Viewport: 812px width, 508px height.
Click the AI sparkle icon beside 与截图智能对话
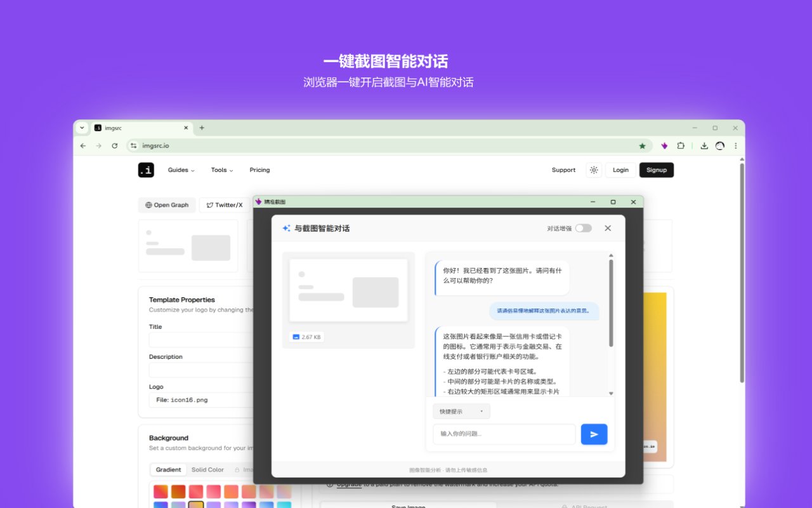point(285,228)
